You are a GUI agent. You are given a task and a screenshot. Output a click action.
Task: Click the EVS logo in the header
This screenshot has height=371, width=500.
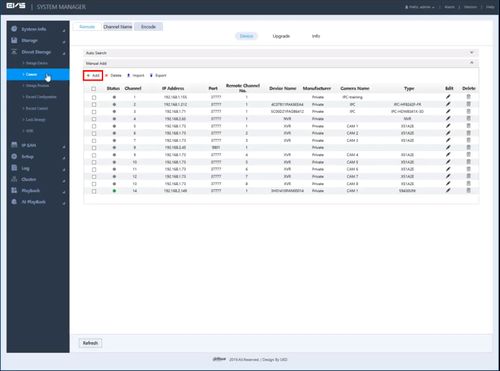click(16, 6)
